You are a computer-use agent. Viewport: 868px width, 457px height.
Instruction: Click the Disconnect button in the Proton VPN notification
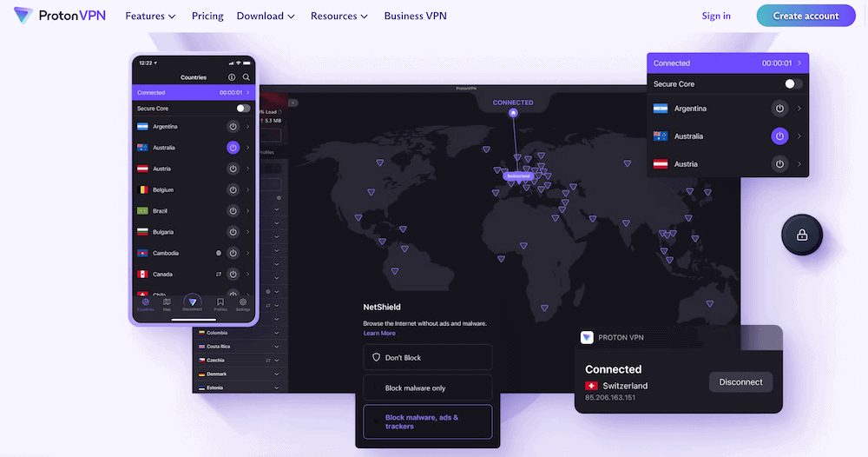coord(740,382)
